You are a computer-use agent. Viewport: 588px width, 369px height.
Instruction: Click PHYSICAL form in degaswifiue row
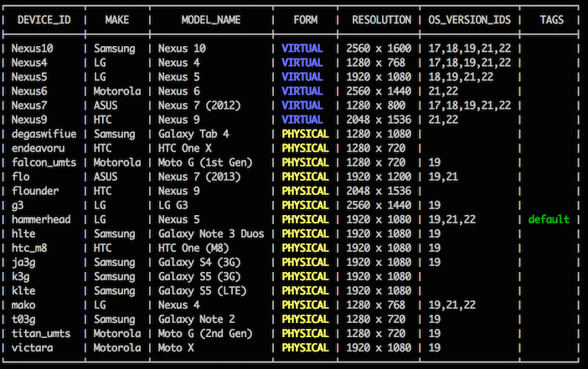click(x=305, y=134)
